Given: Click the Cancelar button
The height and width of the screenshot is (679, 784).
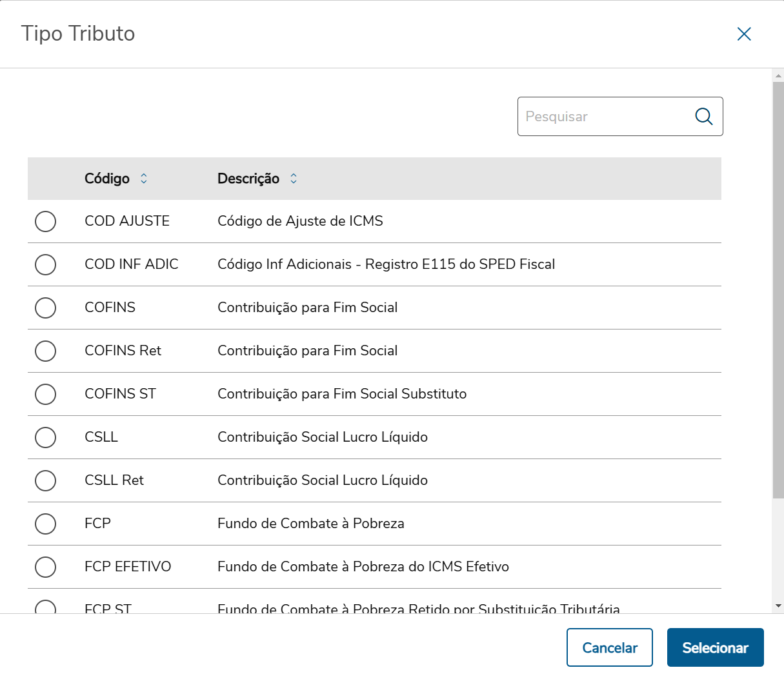Looking at the screenshot, I should [609, 647].
